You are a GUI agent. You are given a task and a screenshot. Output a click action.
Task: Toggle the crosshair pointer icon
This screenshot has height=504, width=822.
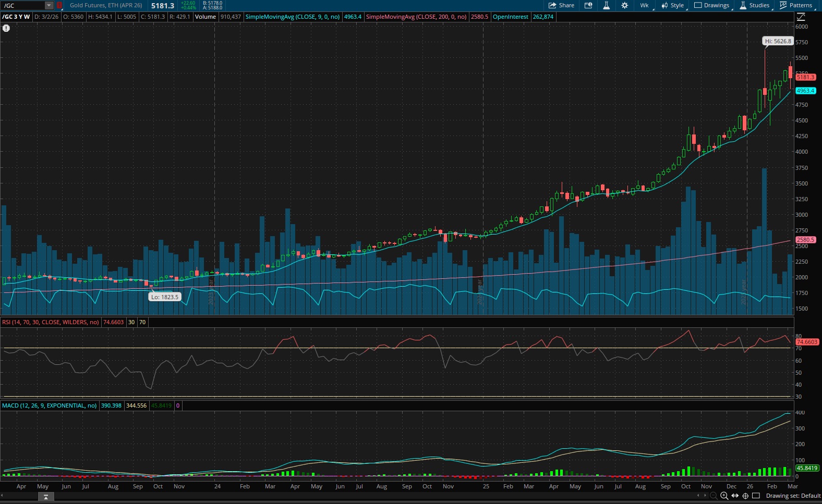coord(745,496)
